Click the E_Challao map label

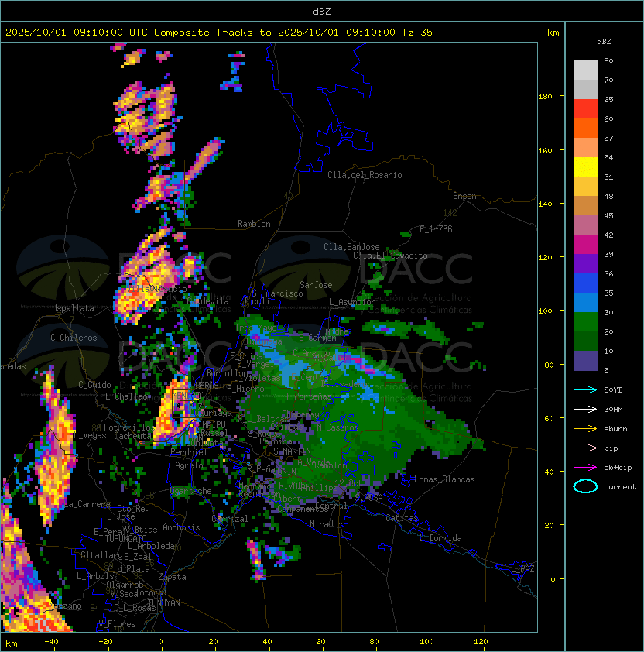tap(126, 396)
